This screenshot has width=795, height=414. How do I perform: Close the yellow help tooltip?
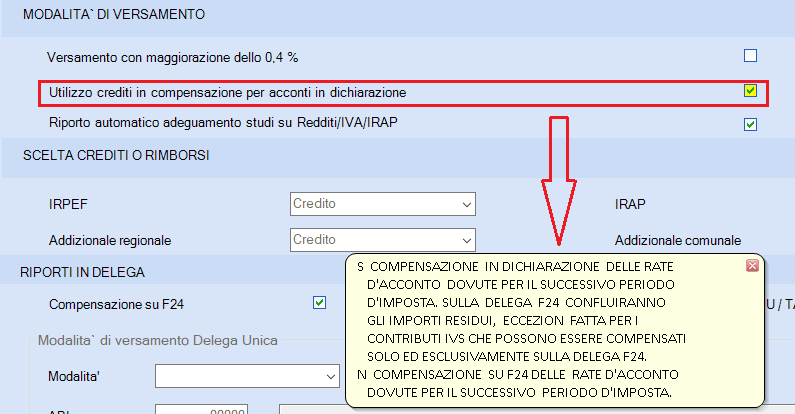[752, 266]
